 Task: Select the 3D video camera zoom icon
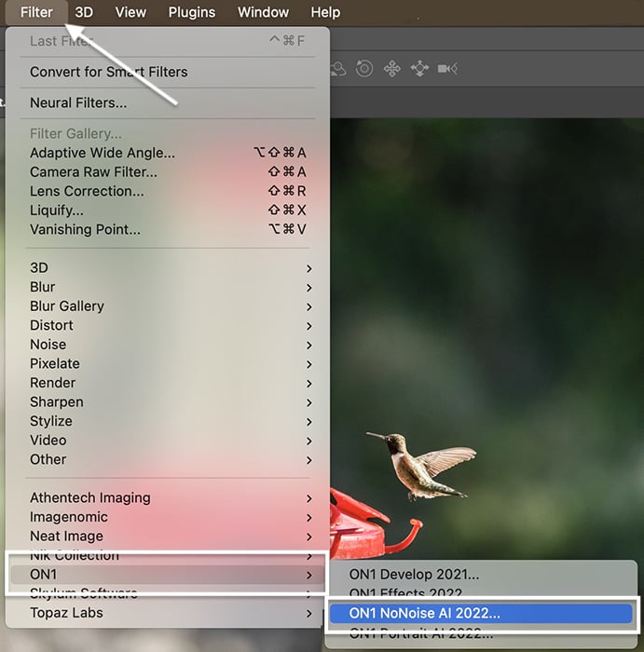coord(447,69)
